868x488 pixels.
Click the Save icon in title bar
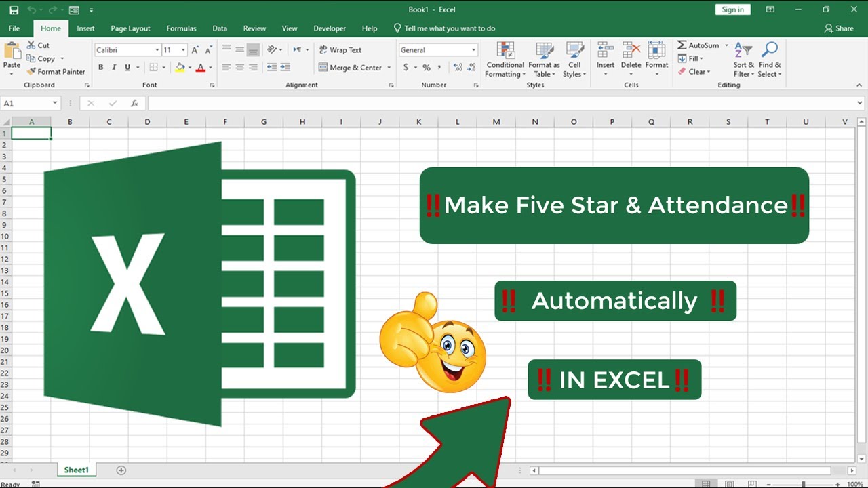(x=14, y=9)
